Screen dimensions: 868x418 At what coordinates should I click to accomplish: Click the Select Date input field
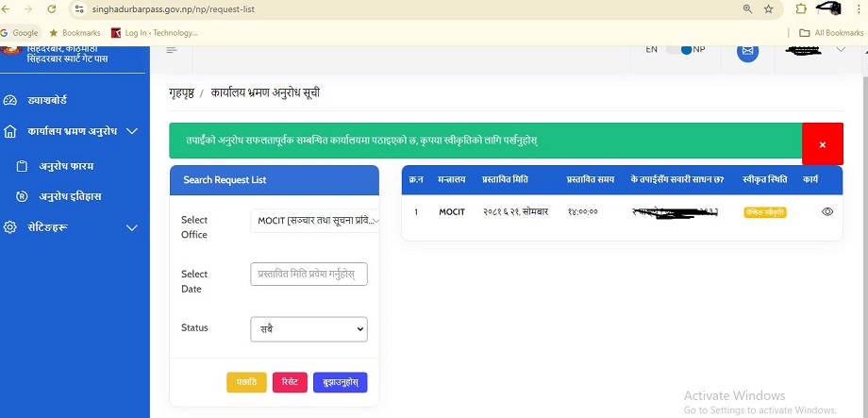point(309,275)
